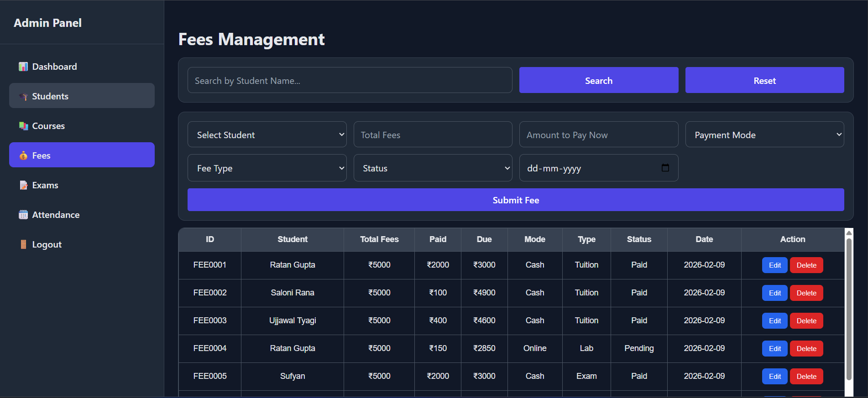Image resolution: width=868 pixels, height=398 pixels.
Task: Click the ₹2850 due amount cell
Action: tap(484, 348)
